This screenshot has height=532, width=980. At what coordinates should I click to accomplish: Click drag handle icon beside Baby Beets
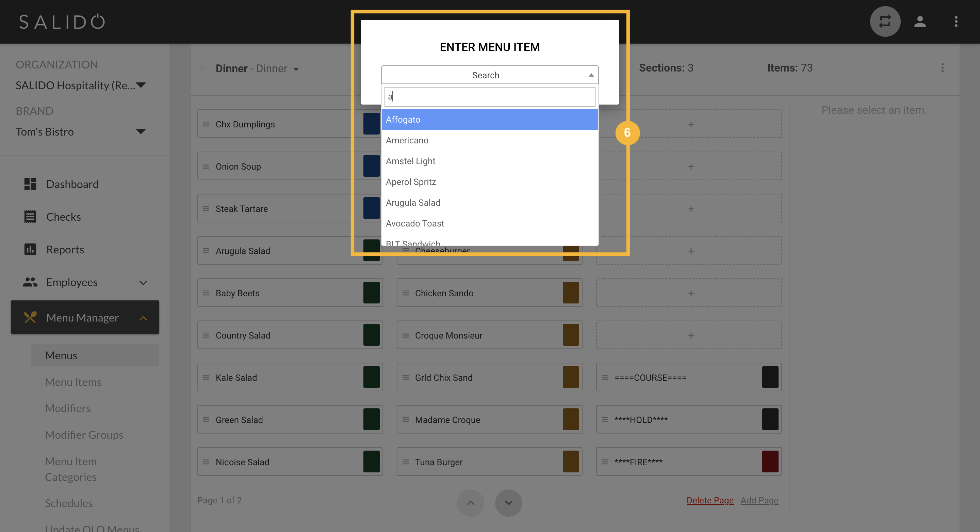206,293
